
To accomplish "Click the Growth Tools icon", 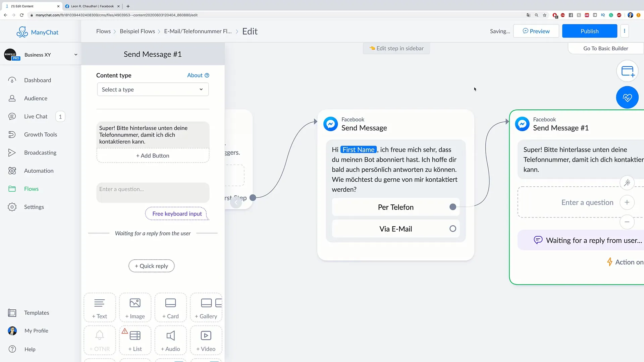I will click(x=12, y=134).
